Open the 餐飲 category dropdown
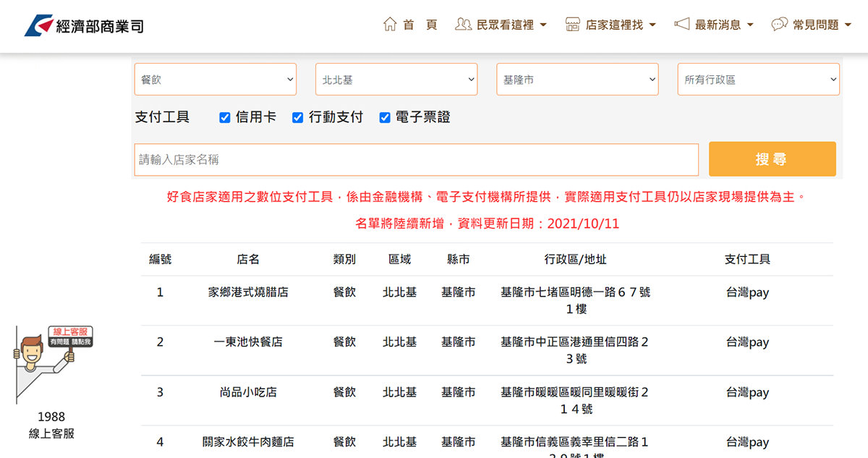 pyautogui.click(x=216, y=80)
